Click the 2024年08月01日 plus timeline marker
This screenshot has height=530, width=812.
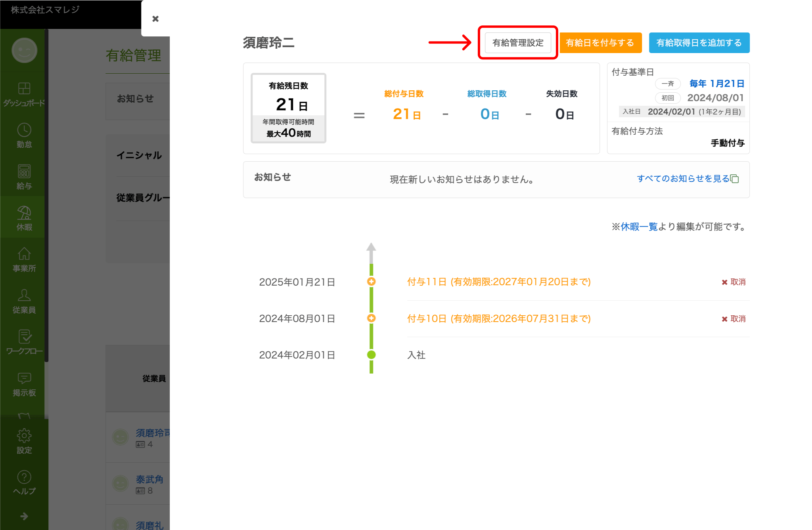coord(371,318)
